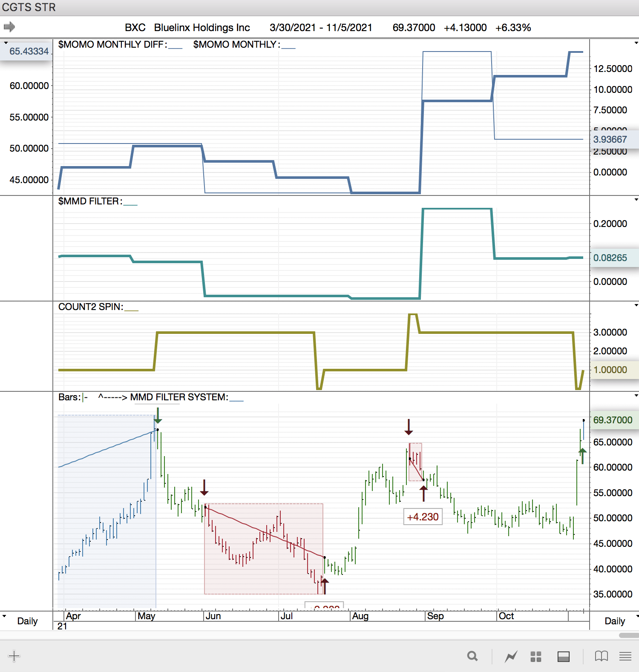This screenshot has width=639, height=672.
Task: Click the horizontal scrollbar thumb at bottom right
Action: click(629, 635)
